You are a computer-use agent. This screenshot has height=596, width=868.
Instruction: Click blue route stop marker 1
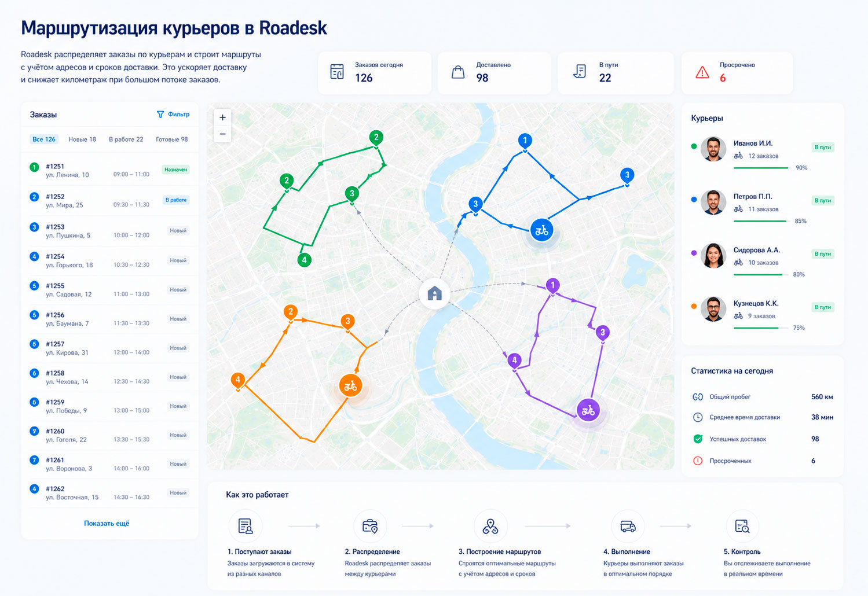point(525,141)
